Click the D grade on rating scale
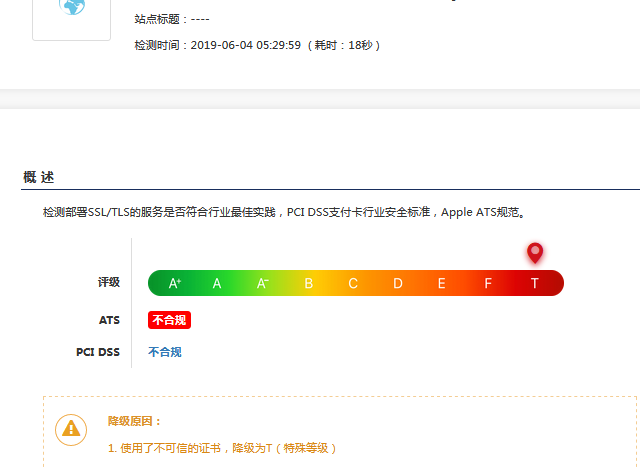The height and width of the screenshot is (469, 640). click(397, 283)
